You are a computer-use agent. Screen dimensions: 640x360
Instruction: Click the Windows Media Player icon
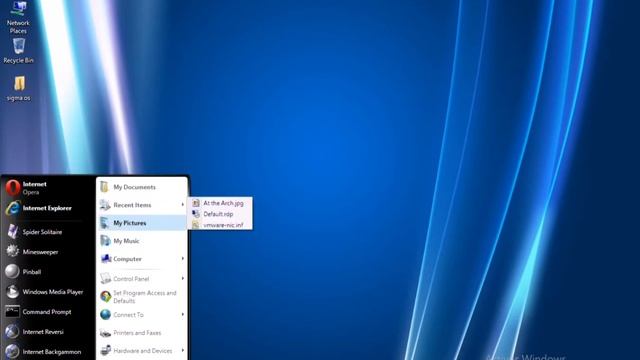[12, 291]
